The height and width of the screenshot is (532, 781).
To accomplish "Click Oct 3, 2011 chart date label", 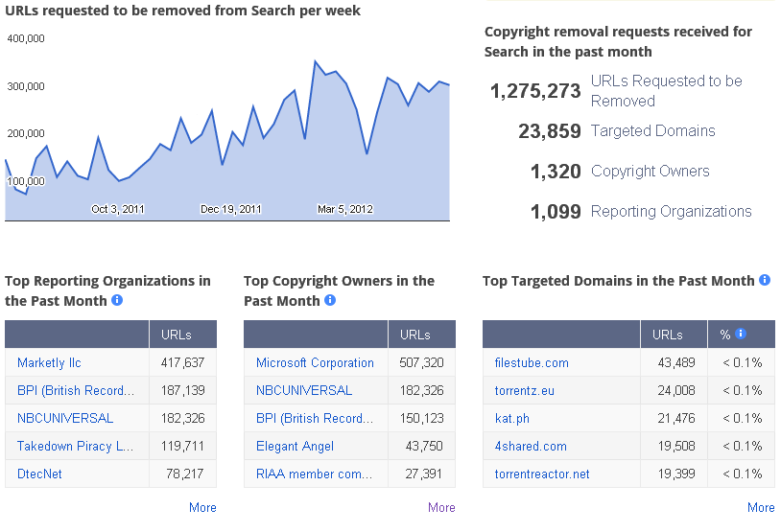I will pos(118,209).
